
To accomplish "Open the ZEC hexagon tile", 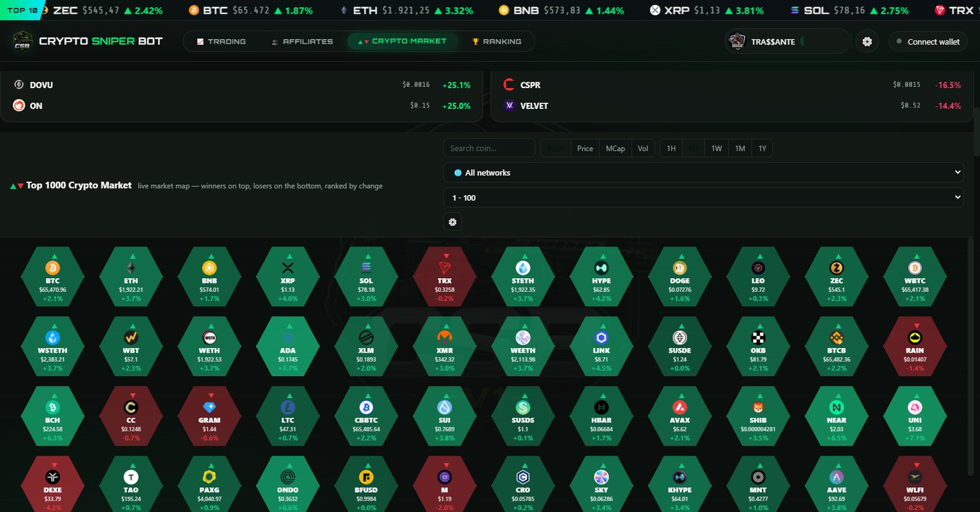I will pos(836,277).
